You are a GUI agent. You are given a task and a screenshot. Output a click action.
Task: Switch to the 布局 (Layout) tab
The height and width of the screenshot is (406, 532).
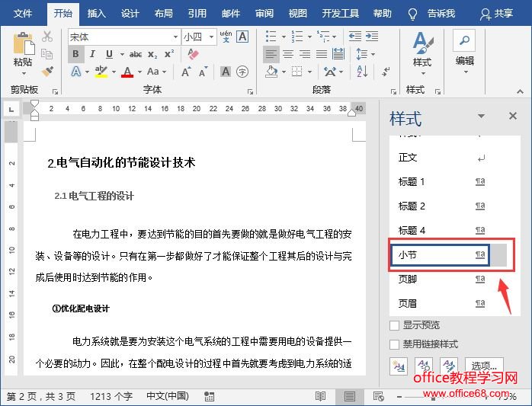tap(164, 13)
